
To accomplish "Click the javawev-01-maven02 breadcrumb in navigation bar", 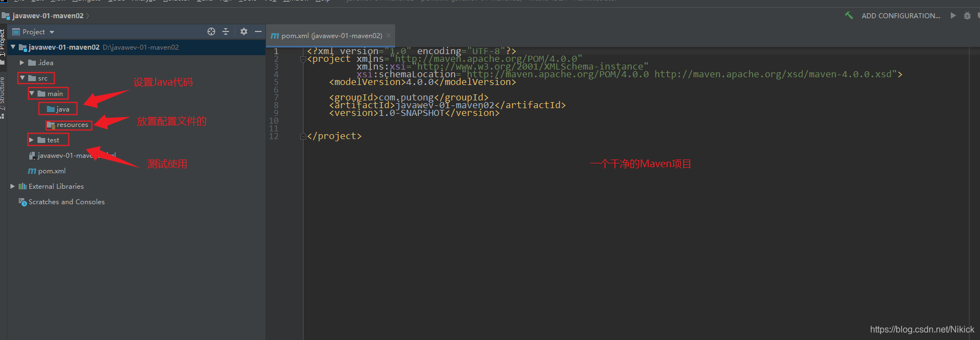I will (x=47, y=15).
